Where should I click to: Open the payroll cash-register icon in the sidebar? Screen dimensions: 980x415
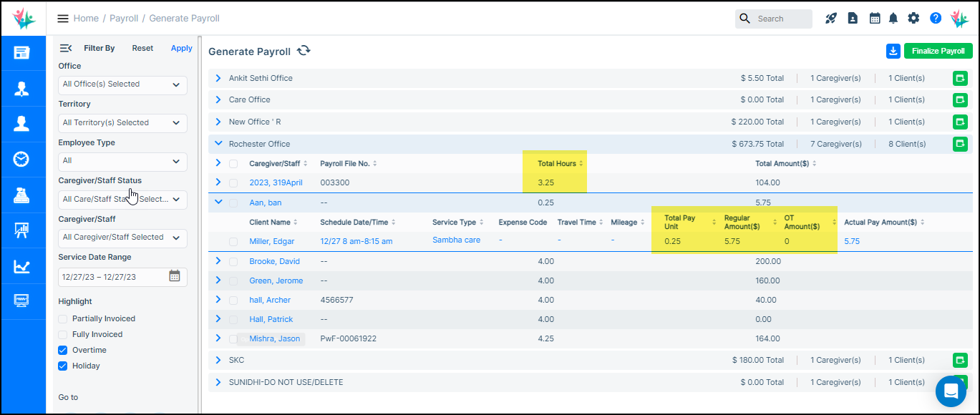pos(22,194)
